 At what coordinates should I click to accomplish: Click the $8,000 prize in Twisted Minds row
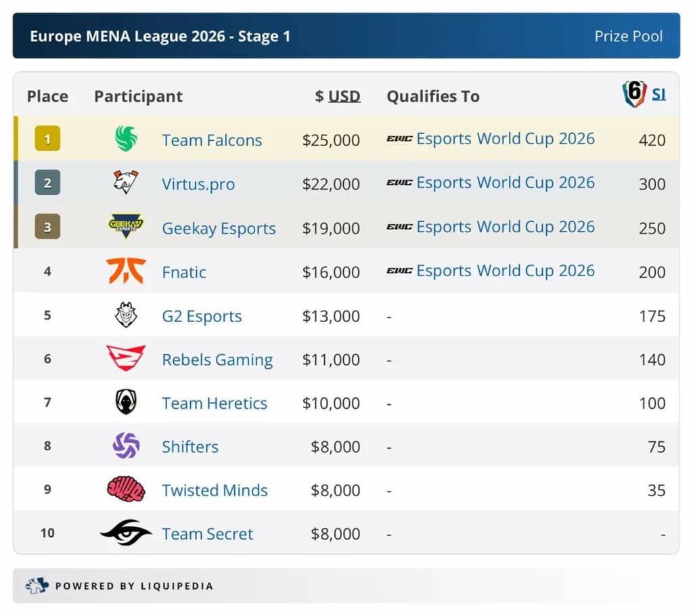click(x=336, y=490)
